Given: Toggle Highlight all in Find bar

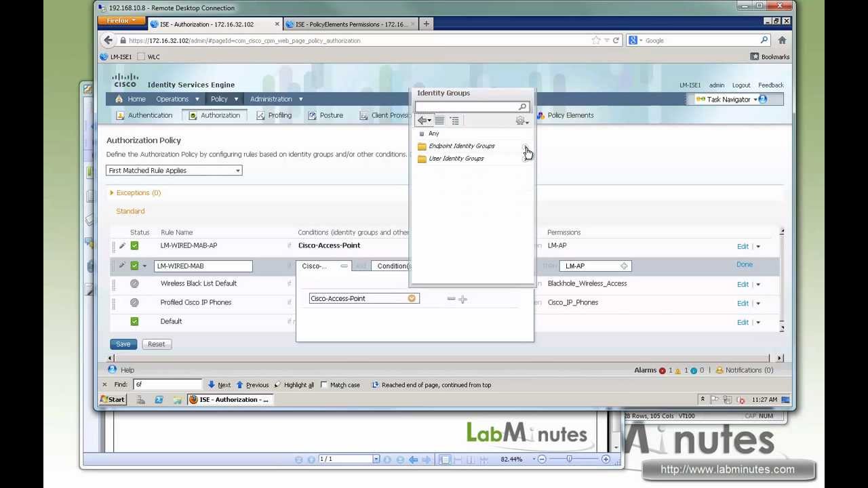Looking at the screenshot, I should 294,385.
